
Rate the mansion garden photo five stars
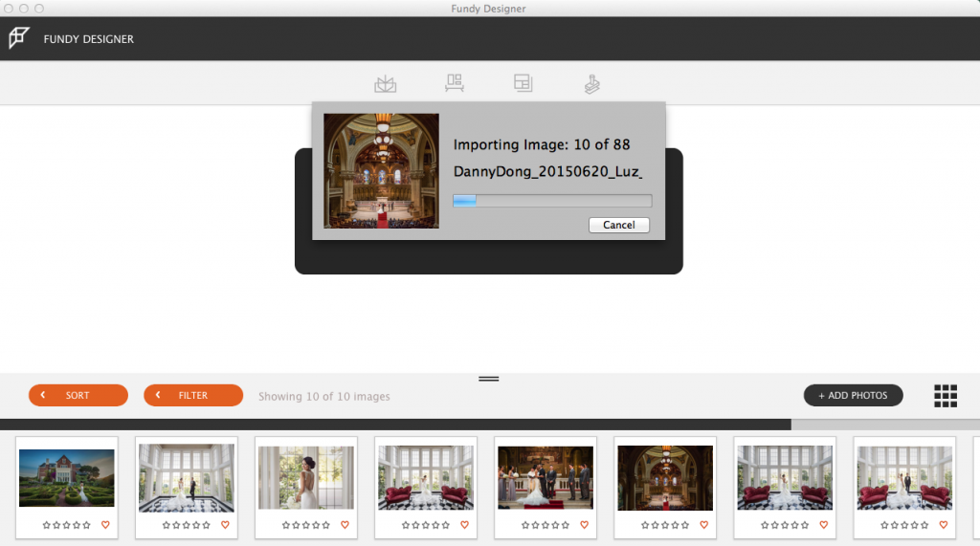coord(87,525)
